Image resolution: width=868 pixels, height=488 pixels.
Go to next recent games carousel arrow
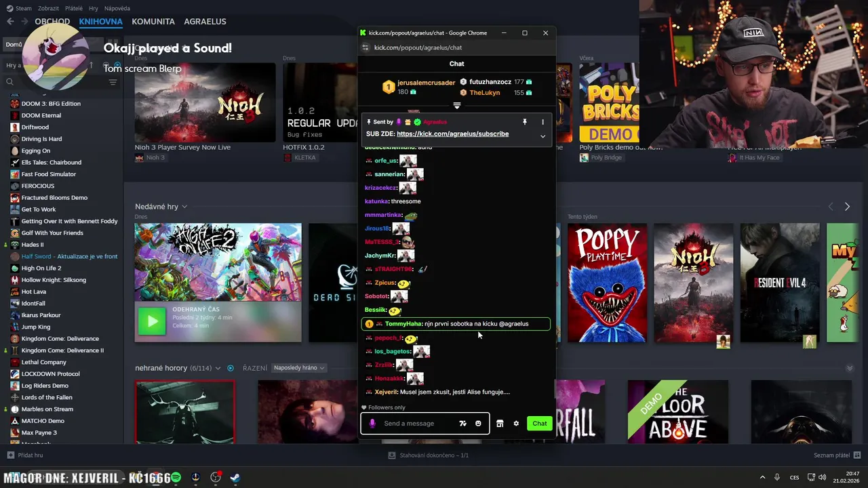tap(847, 207)
